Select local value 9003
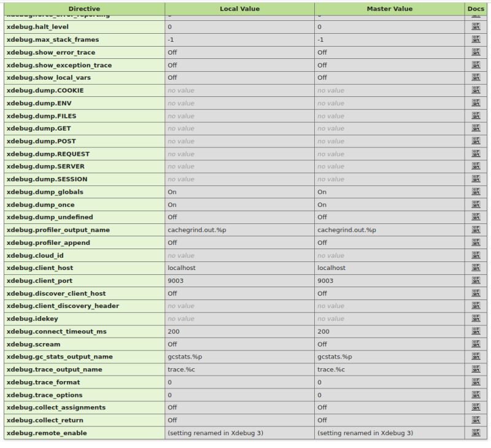The height and width of the screenshot is (448, 491). pyautogui.click(x=176, y=281)
